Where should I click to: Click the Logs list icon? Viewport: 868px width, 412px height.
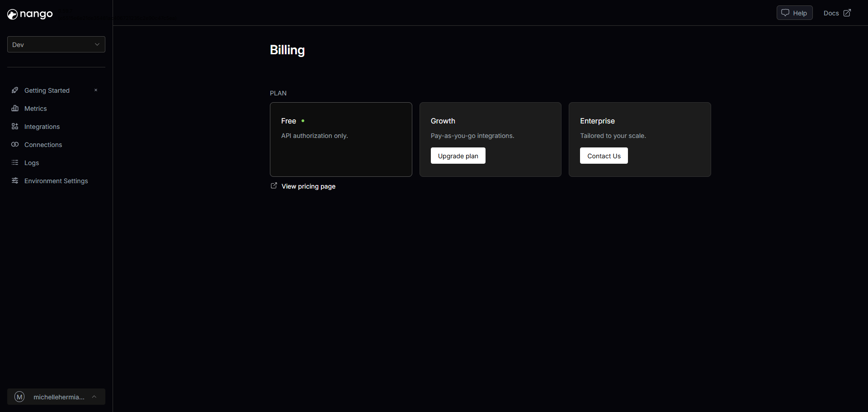(15, 163)
